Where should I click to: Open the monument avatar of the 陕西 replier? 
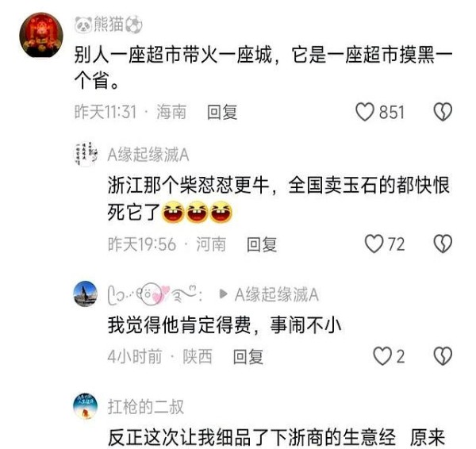[86, 294]
